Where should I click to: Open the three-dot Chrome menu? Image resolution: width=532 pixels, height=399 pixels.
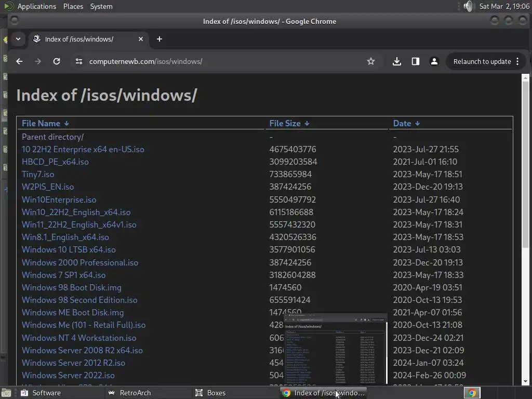tap(517, 61)
